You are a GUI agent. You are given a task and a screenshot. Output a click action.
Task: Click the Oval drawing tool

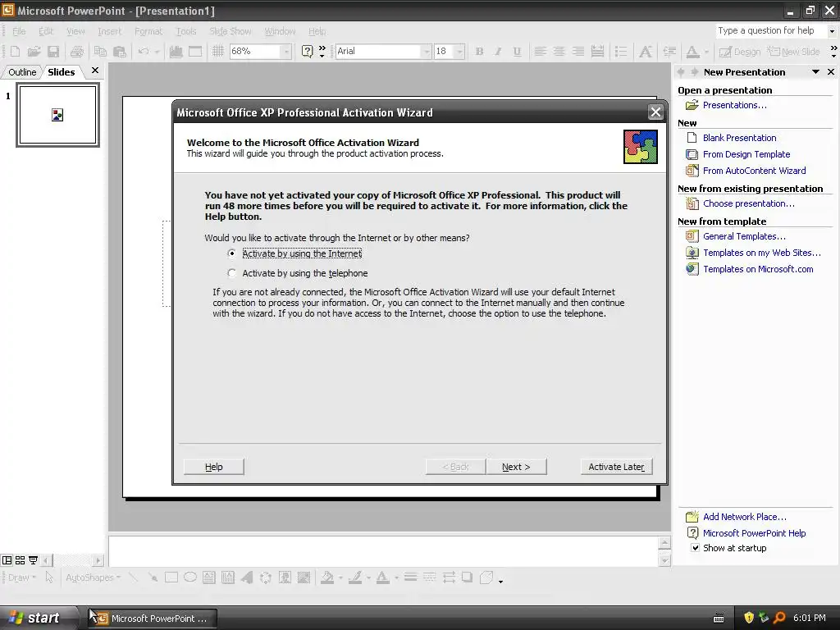pyautogui.click(x=190, y=577)
